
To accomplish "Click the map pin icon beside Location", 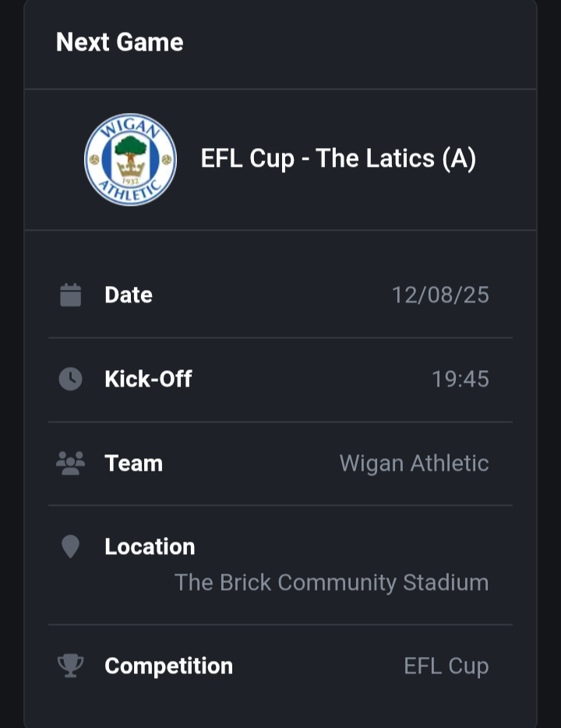I will (x=71, y=546).
